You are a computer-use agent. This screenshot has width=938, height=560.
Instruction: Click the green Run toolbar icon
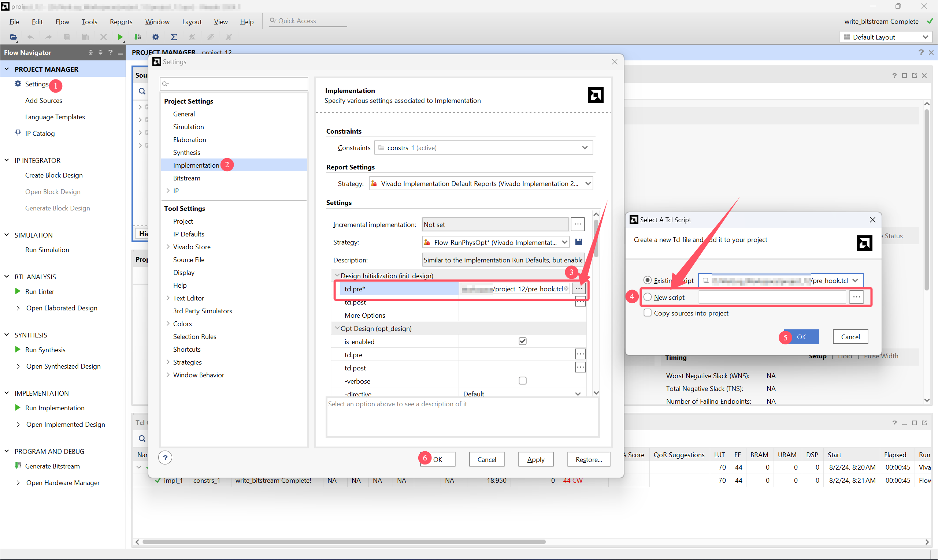tap(120, 37)
